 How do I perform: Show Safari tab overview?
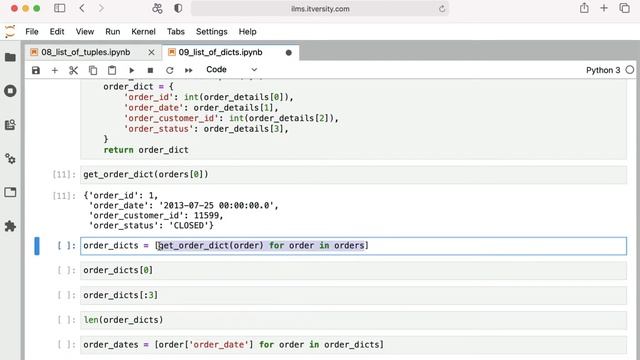(624, 8)
